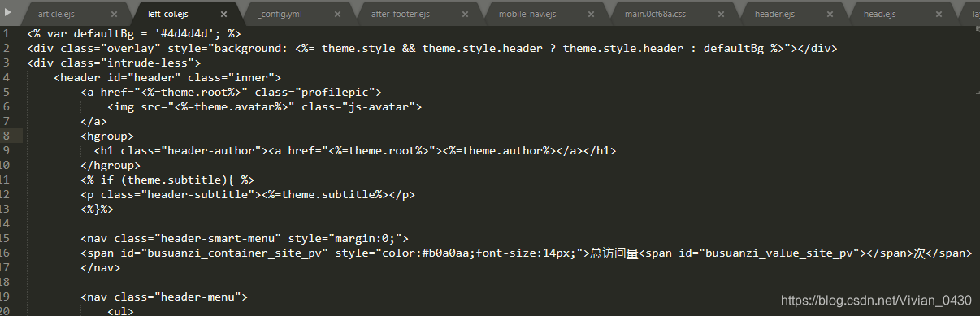Click line number 8 in gutter
Viewport: 980px width, 316px height.
7,136
